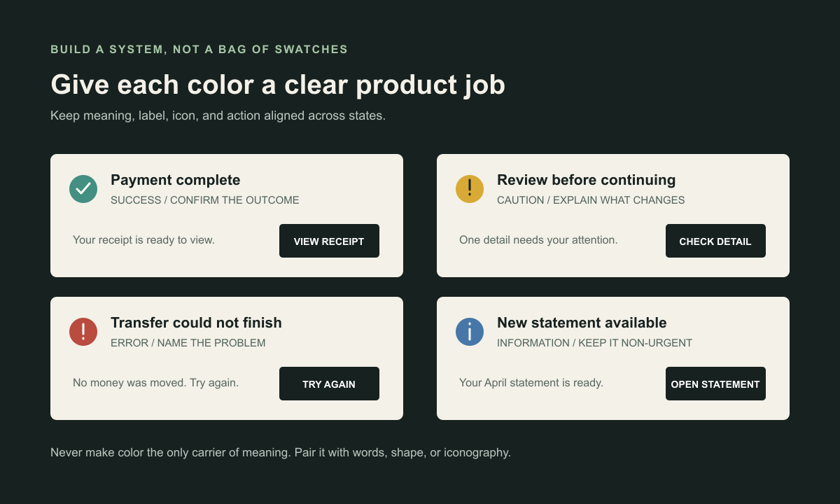Click the 'New statement available' title
Image resolution: width=840 pixels, height=504 pixels.
[582, 323]
